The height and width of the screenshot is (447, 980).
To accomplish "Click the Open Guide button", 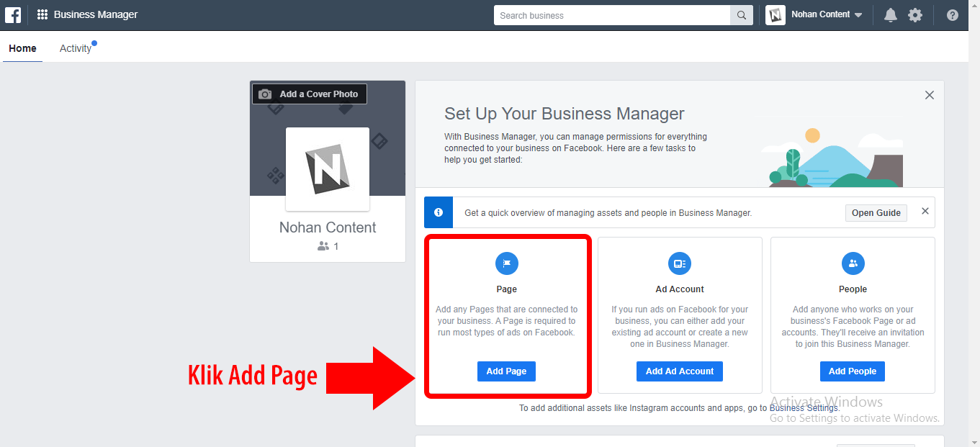I will pyautogui.click(x=876, y=213).
